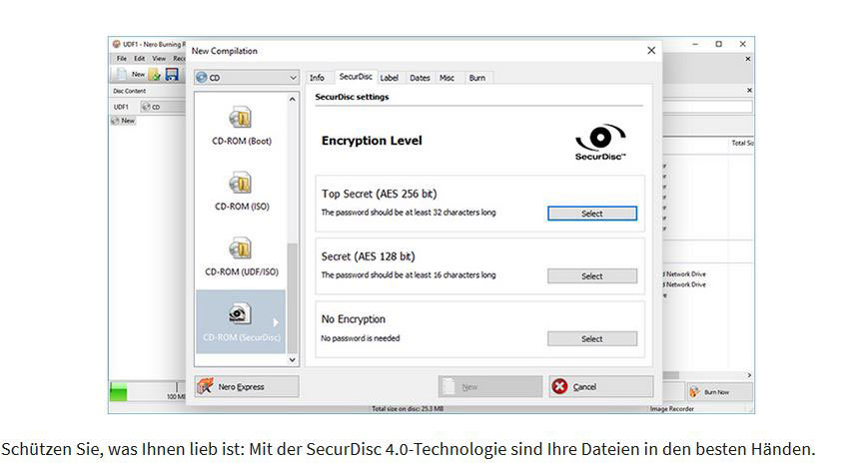Click the New button in dialog footer

click(x=490, y=386)
